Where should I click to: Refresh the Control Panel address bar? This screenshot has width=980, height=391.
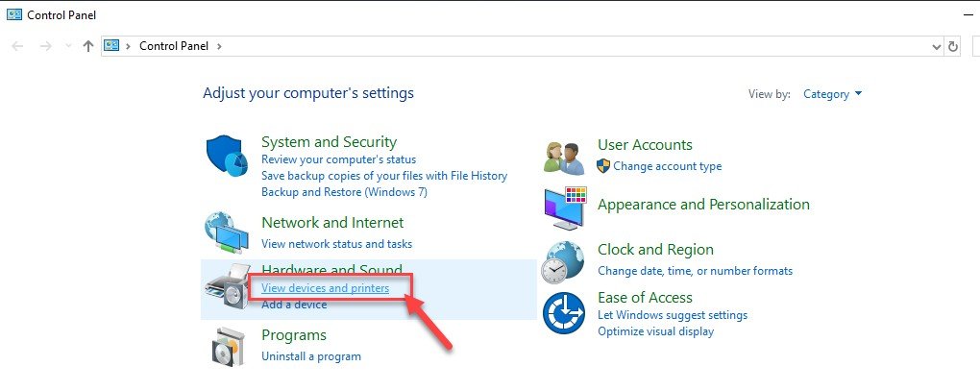953,46
